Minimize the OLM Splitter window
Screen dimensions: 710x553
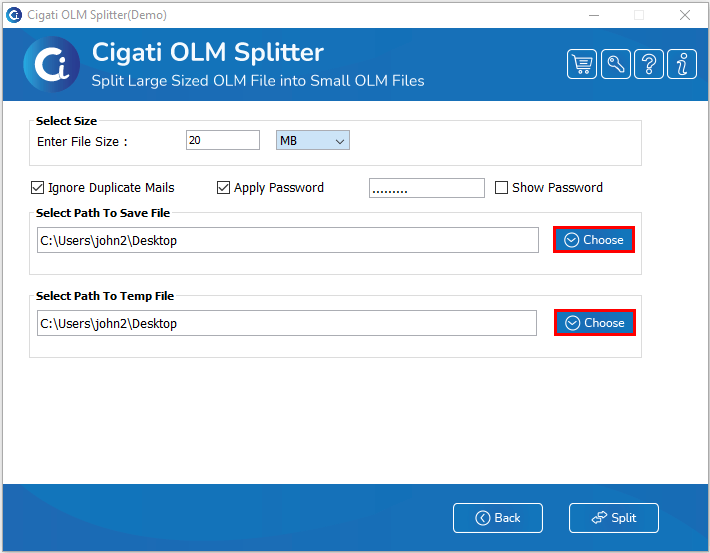(594, 15)
